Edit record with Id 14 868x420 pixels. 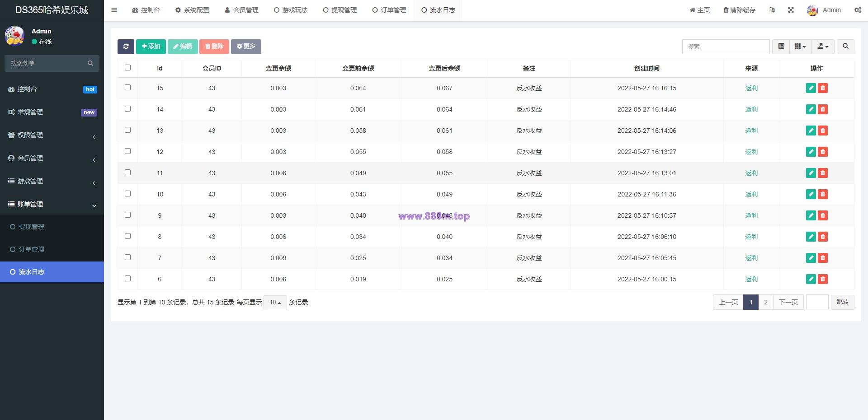(811, 109)
